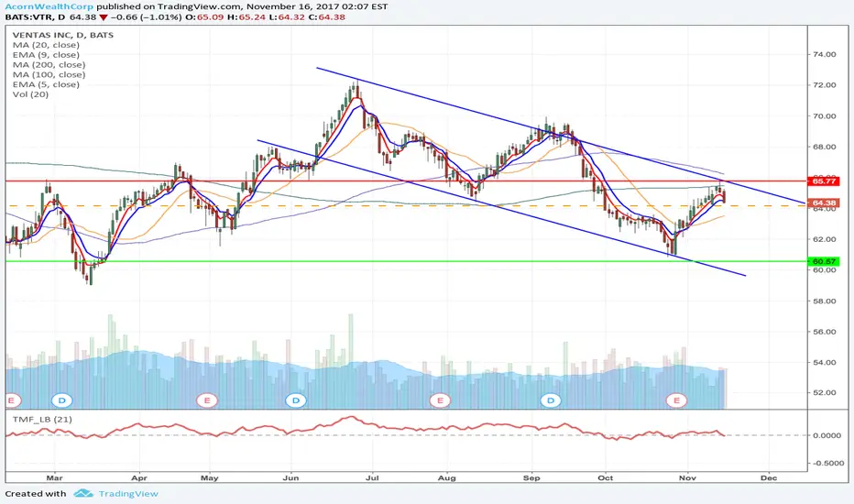Click the dividend D marker in early June
Screen dimensions: 854x504
coord(296,400)
